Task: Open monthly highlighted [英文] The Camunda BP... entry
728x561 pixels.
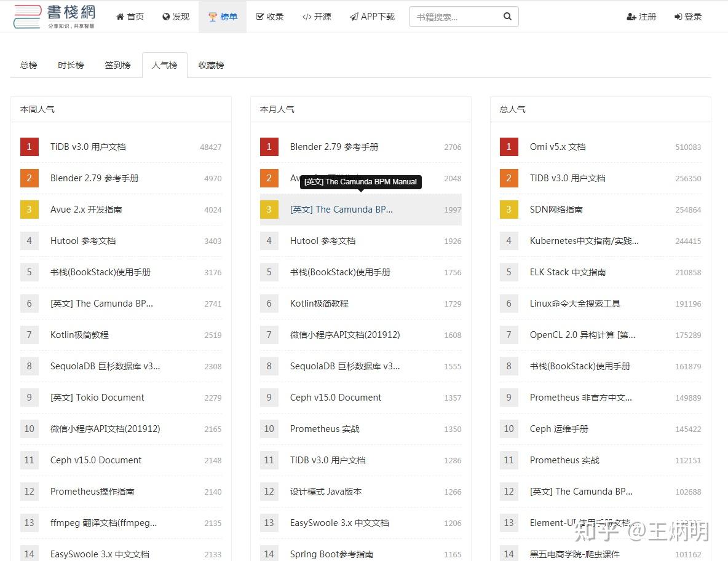Action: click(341, 210)
